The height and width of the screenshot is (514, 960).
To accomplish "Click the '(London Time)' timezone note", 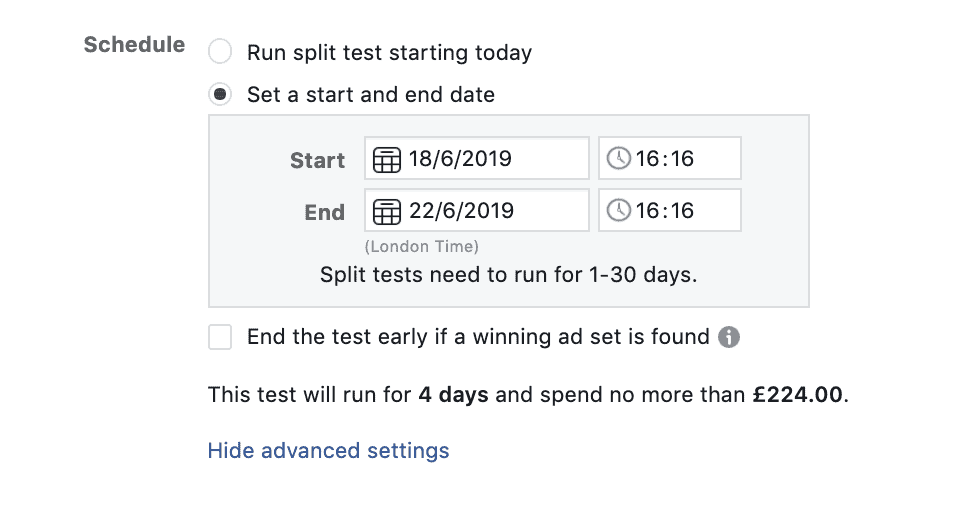I will [422, 247].
